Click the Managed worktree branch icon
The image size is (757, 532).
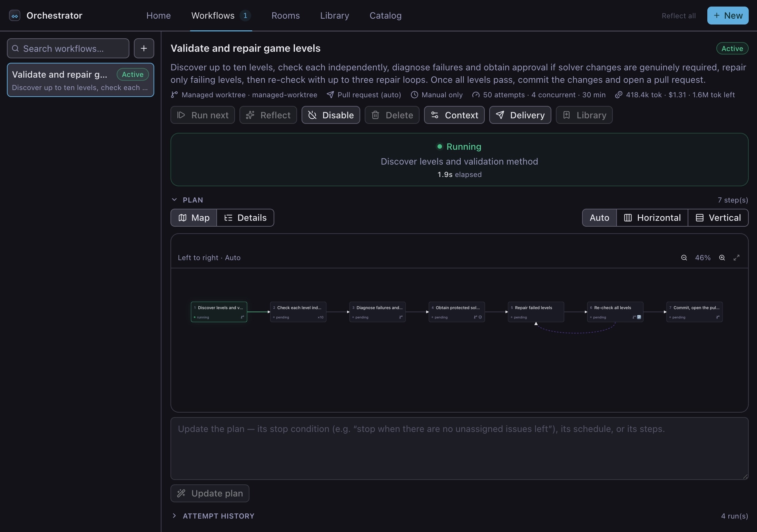click(x=174, y=95)
